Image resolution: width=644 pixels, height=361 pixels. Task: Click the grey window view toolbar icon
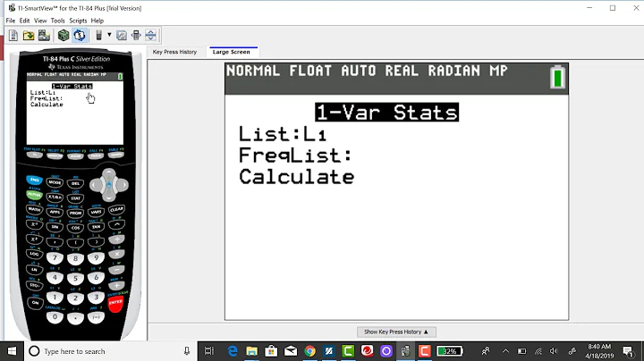122,36
